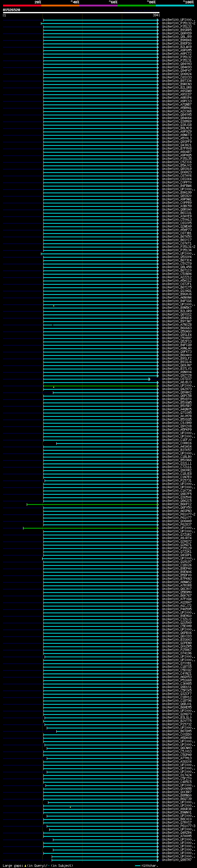Open hit label UniRef100_P61077-2
The image size is (197, 868).
179,515
